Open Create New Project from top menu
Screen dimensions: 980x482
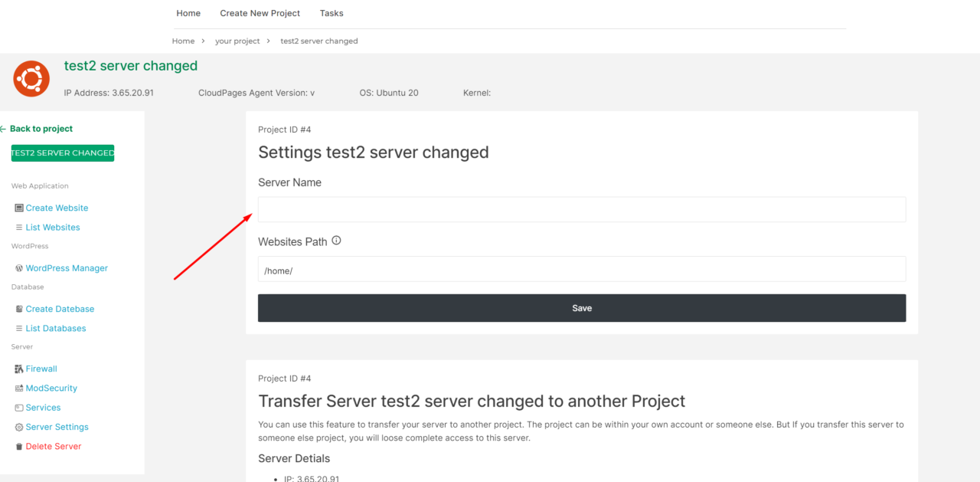point(260,13)
